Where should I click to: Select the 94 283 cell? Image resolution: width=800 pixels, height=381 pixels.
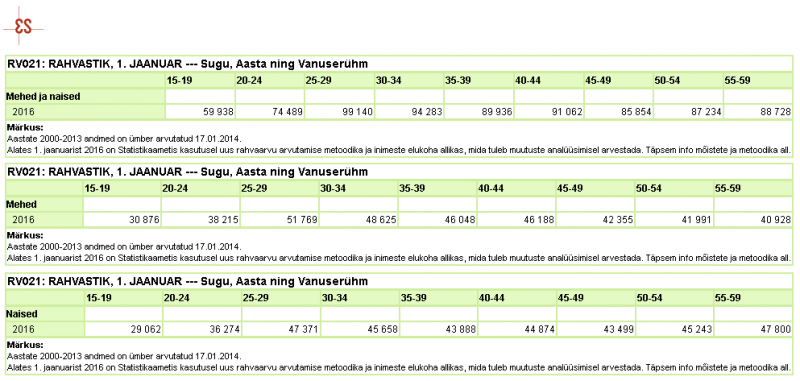427,112
